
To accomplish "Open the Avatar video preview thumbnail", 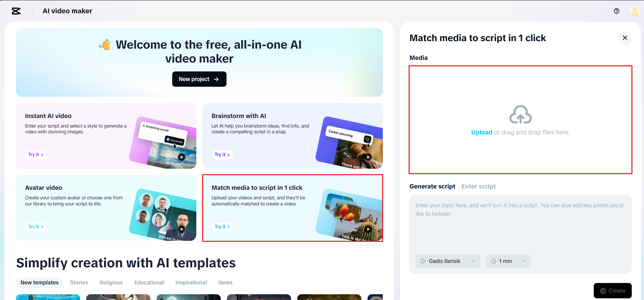I will [163, 215].
